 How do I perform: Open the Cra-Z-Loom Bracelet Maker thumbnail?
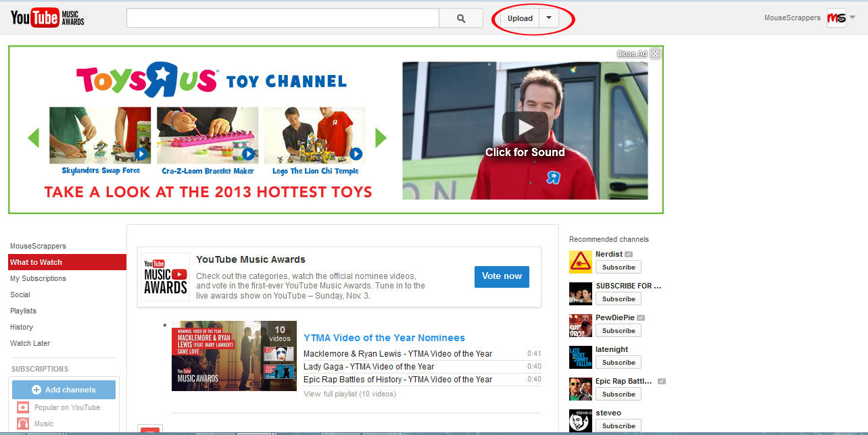(x=208, y=135)
